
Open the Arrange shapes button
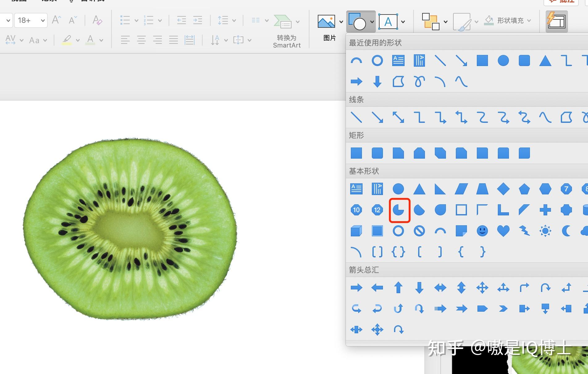[430, 22]
